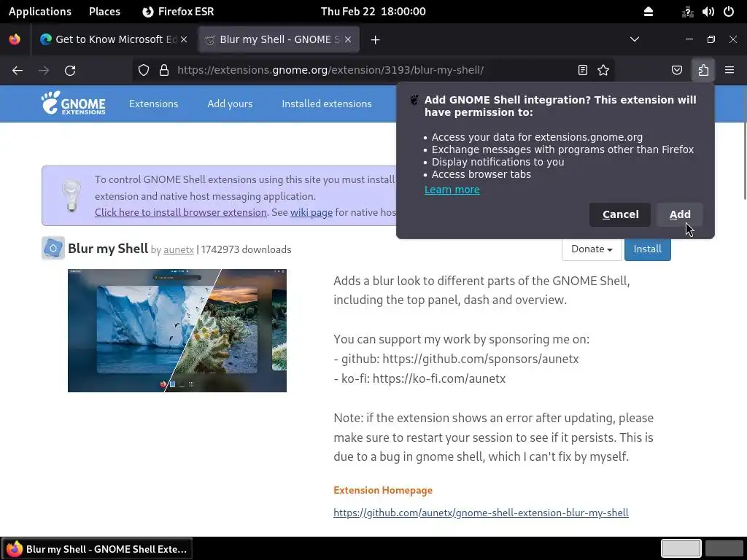Reload the page with the refresh icon
The width and height of the screenshot is (747, 560).
[x=70, y=71]
